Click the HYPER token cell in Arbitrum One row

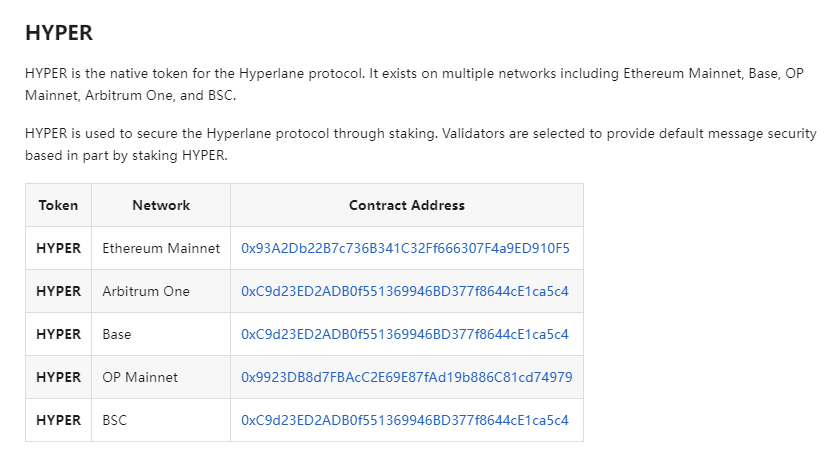tap(58, 291)
